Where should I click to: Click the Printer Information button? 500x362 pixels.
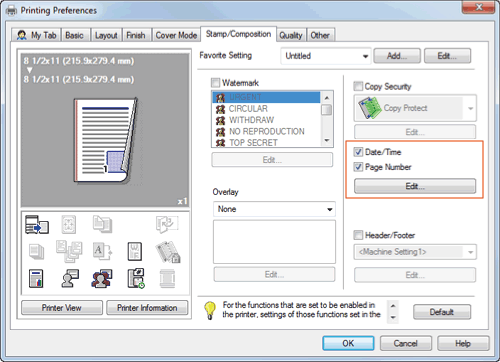tap(147, 308)
